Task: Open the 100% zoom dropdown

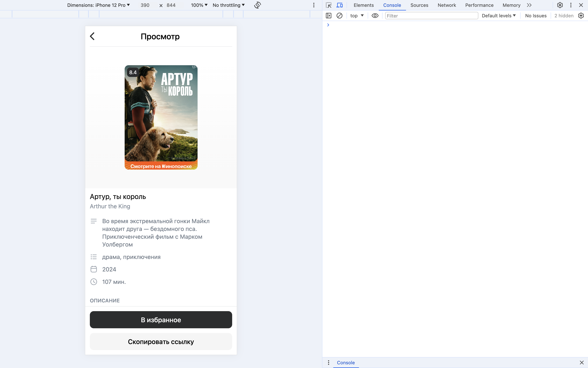Action: coord(199,5)
